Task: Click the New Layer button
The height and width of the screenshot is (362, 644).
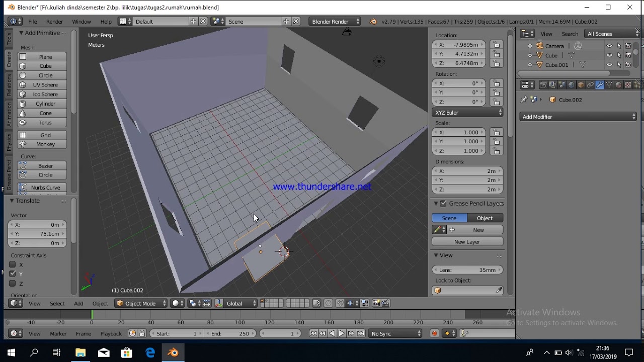Action: point(467,242)
